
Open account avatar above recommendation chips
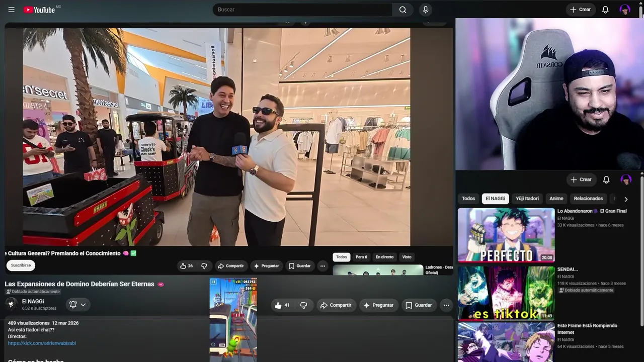(x=626, y=179)
